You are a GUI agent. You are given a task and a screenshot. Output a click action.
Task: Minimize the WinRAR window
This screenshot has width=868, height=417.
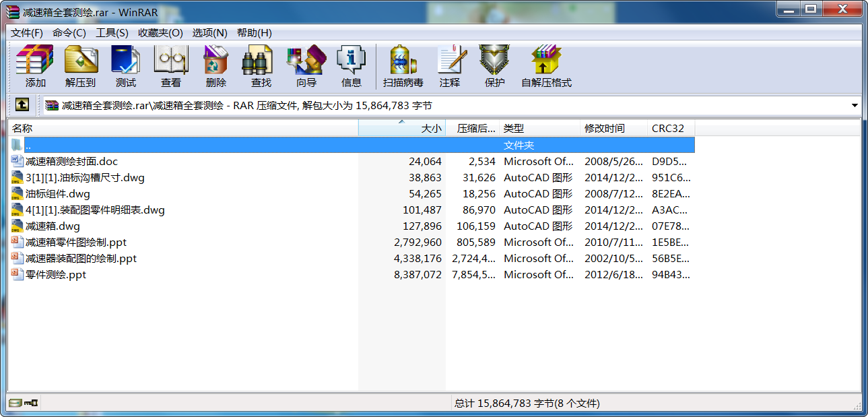[x=788, y=9]
